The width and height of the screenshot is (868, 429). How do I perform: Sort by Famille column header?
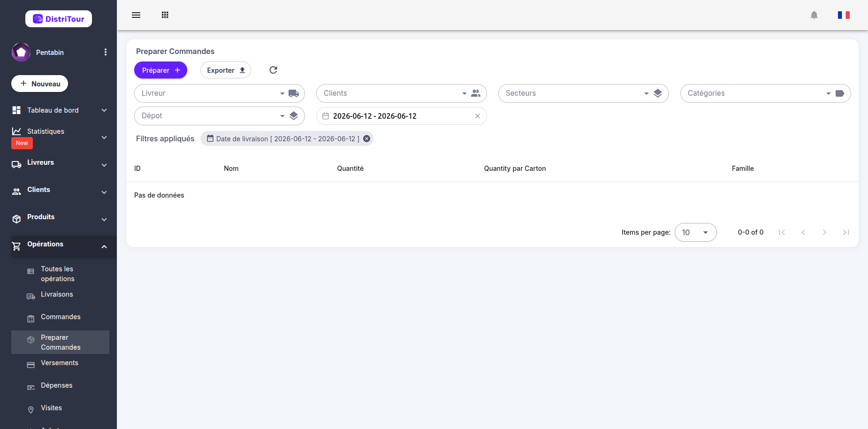click(x=743, y=169)
